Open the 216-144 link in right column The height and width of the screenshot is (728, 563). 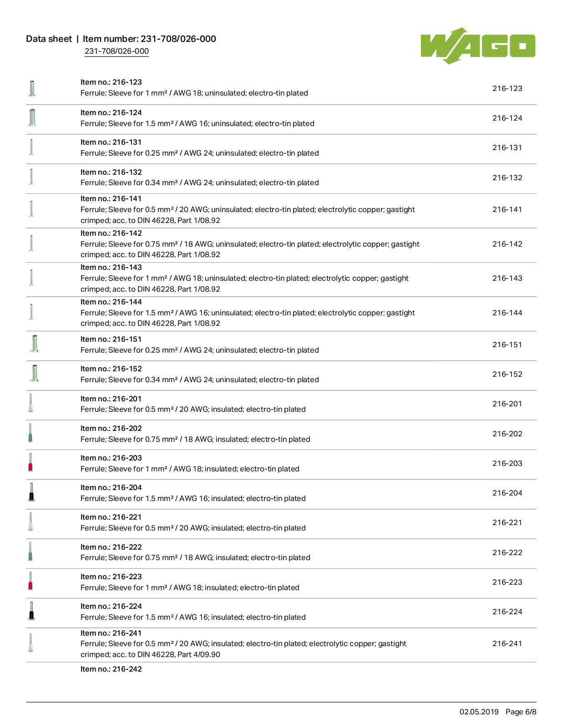point(507,313)
